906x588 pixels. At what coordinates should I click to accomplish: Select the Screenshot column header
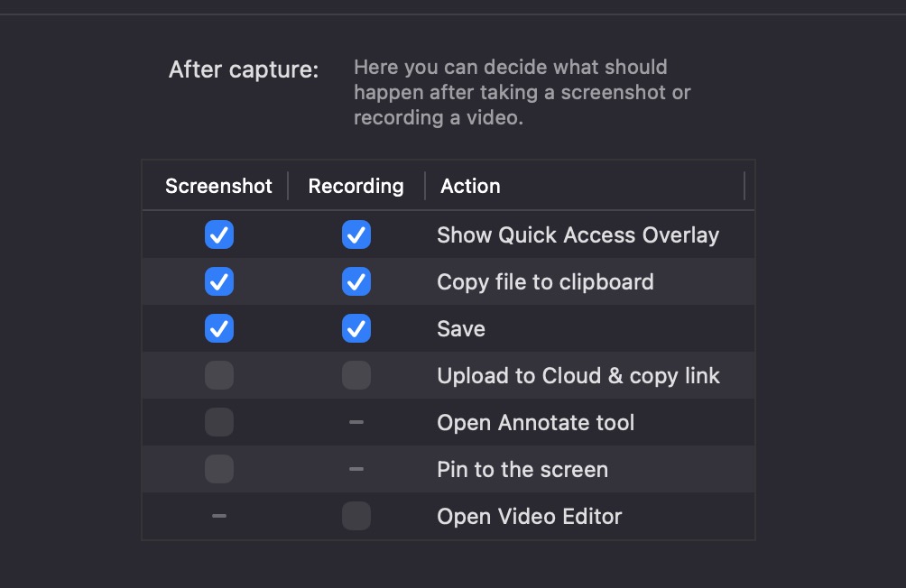pos(218,186)
